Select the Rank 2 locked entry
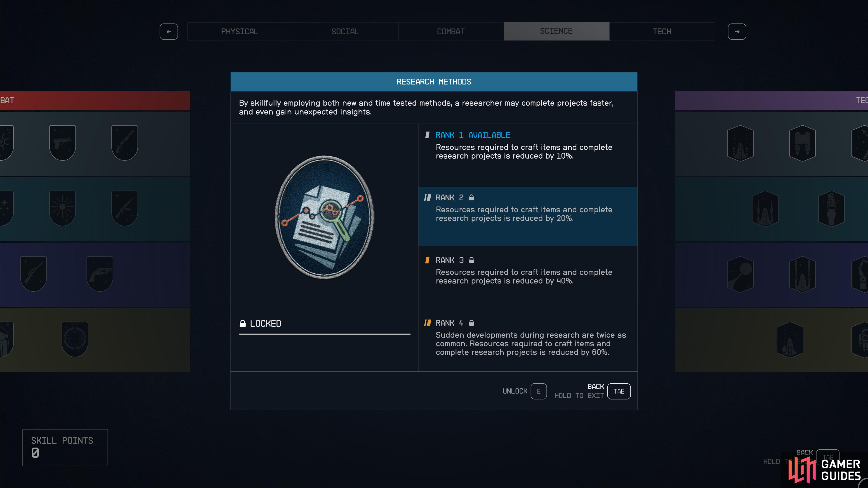This screenshot has width=868, height=488. coord(528,216)
